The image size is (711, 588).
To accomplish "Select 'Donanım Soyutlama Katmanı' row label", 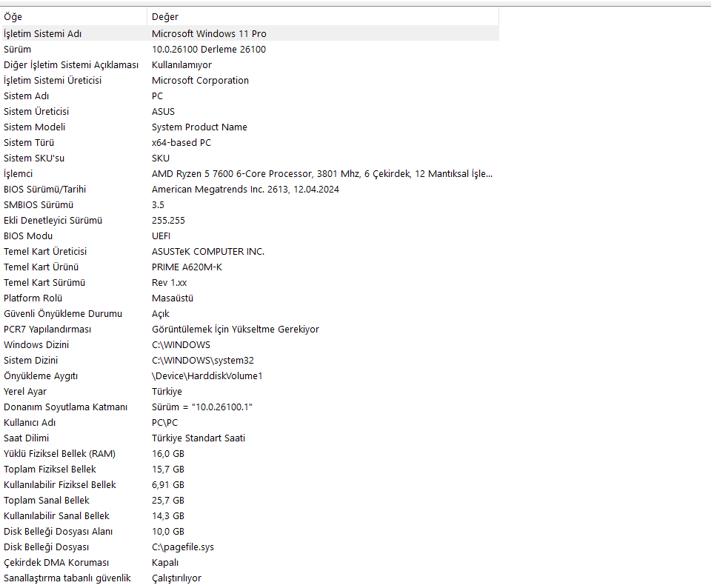I will [65, 407].
